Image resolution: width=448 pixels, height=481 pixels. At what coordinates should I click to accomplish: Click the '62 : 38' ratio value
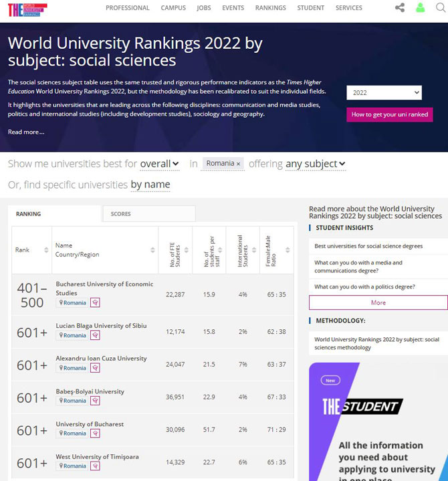click(276, 332)
